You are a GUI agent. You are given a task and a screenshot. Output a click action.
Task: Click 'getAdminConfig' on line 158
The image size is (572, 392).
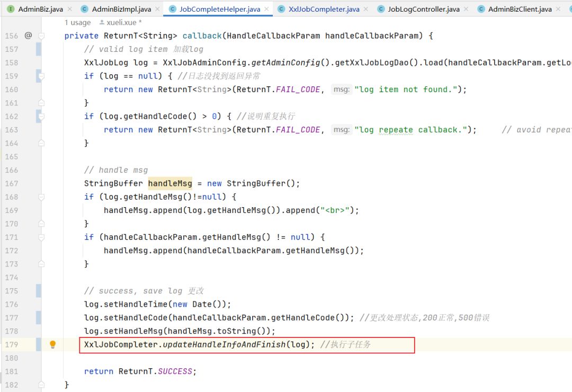point(285,63)
